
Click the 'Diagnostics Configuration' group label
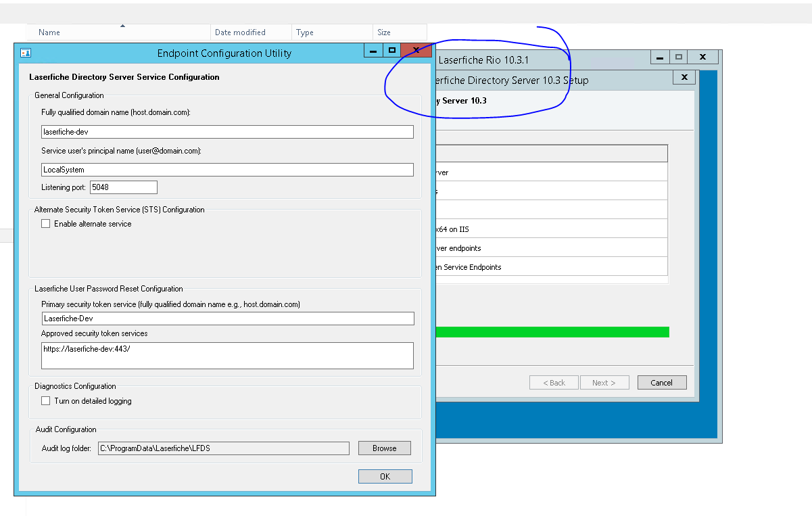(x=75, y=386)
